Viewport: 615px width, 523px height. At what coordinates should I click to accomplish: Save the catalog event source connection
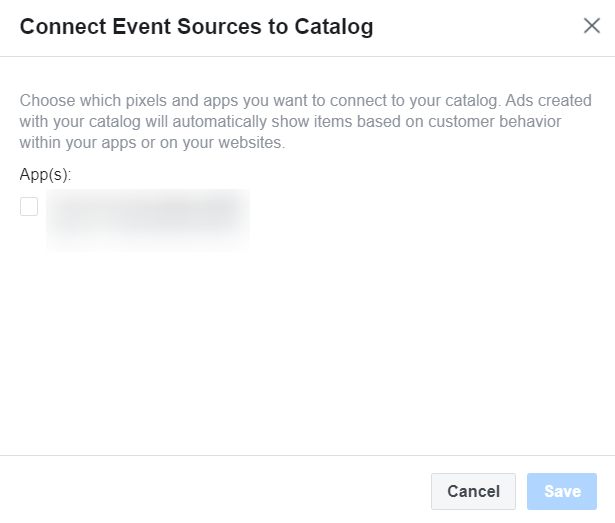click(x=562, y=491)
